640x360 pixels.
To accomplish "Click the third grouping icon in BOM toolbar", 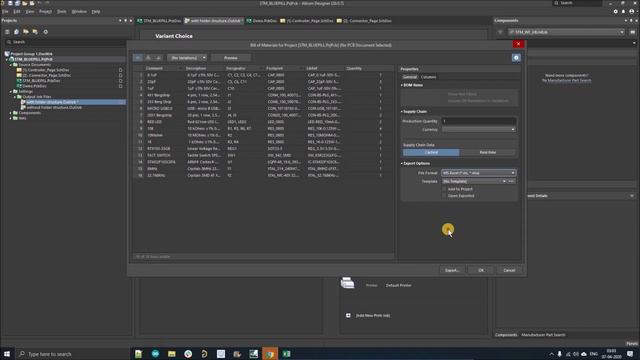I will tap(158, 58).
